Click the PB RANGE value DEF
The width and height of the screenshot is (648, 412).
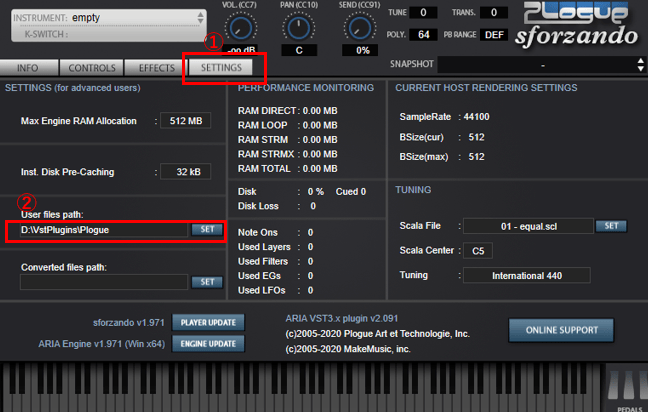coord(494,35)
